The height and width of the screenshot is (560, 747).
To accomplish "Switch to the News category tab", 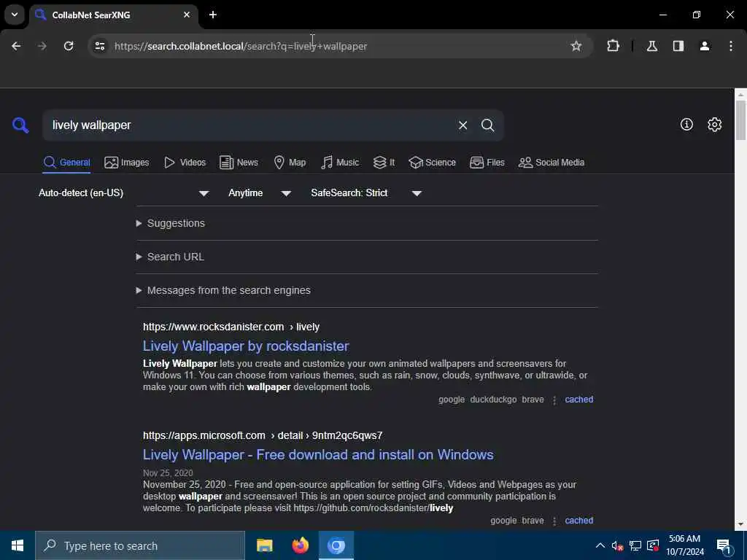I will 239,163.
